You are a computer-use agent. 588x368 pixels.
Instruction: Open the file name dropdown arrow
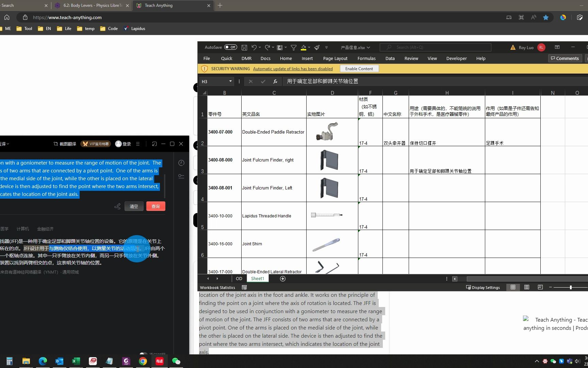coord(369,47)
